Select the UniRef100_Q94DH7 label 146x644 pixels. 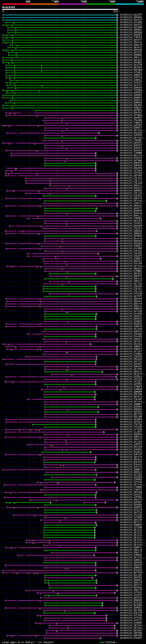click(x=131, y=118)
